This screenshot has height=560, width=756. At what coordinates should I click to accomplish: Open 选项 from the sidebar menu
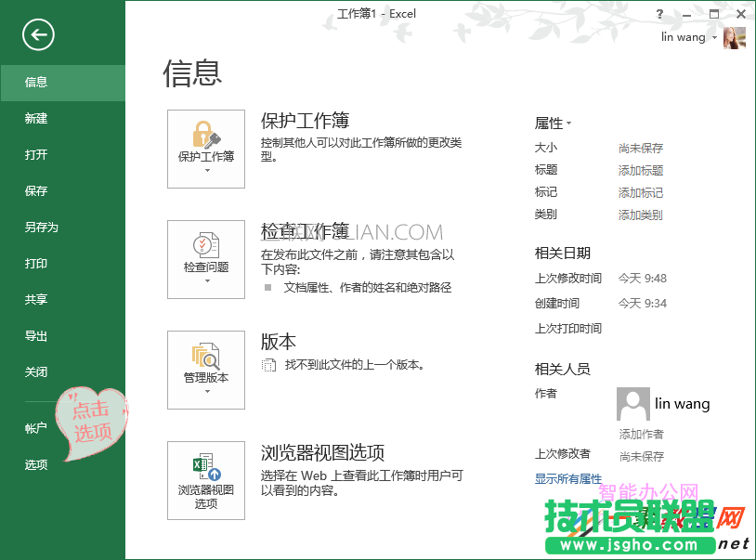pos(36,465)
